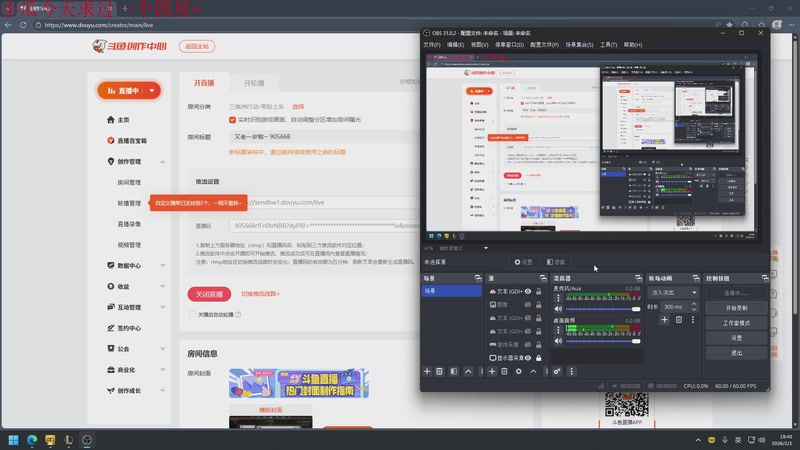Open preview scaling dropdown below OBS preview

[x=486, y=248]
